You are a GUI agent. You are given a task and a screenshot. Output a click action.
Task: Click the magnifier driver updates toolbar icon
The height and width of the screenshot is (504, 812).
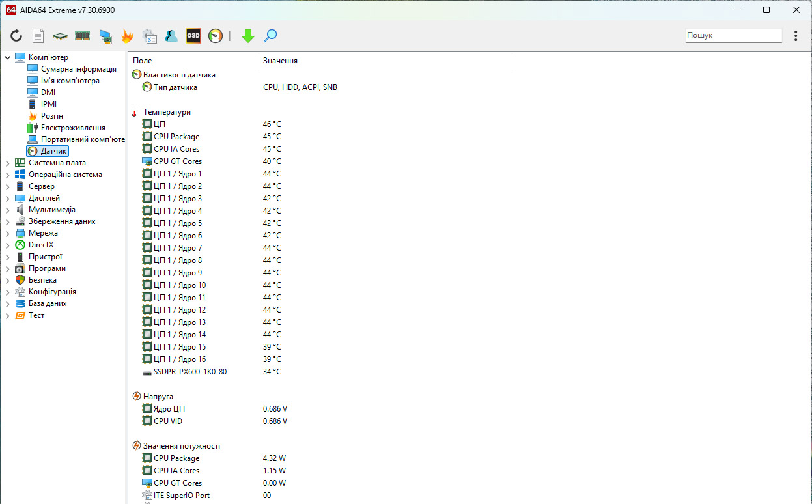pos(270,36)
